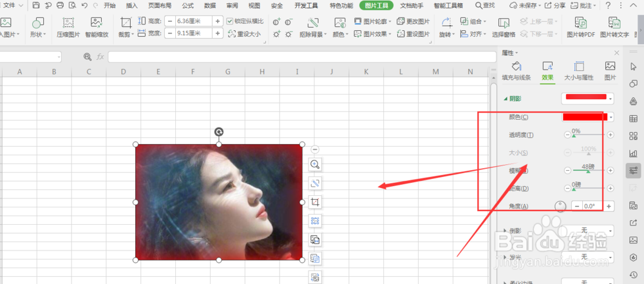Click the Remove Background (抠除背景) tool
Image resolution: width=644 pixels, height=284 pixels.
[x=313, y=28]
